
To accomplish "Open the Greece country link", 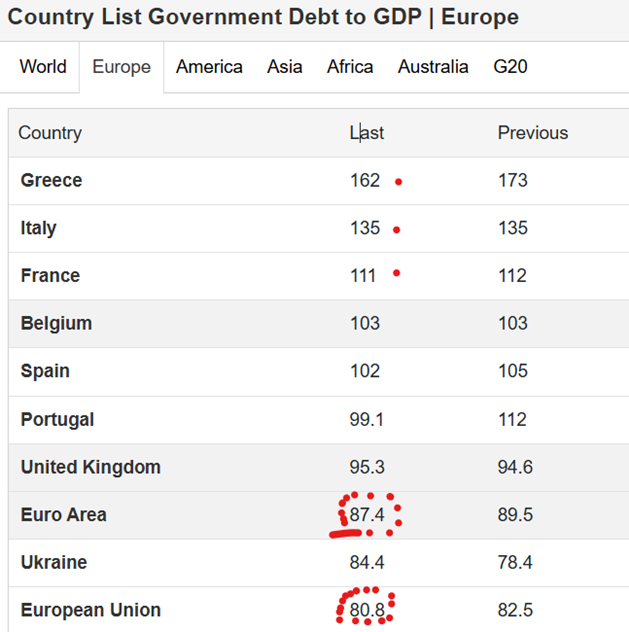I will 51,181.
